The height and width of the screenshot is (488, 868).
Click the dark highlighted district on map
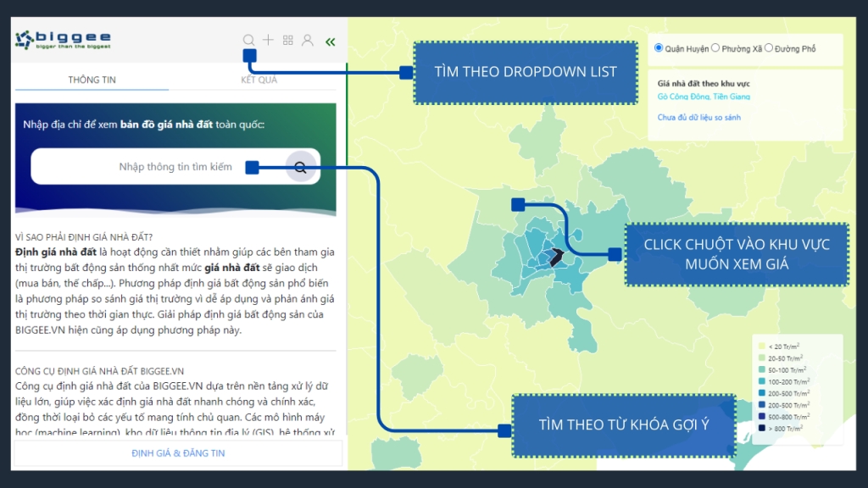click(556, 257)
